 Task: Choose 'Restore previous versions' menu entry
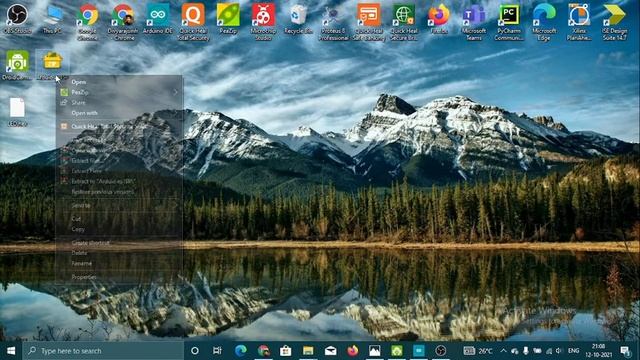point(119,192)
